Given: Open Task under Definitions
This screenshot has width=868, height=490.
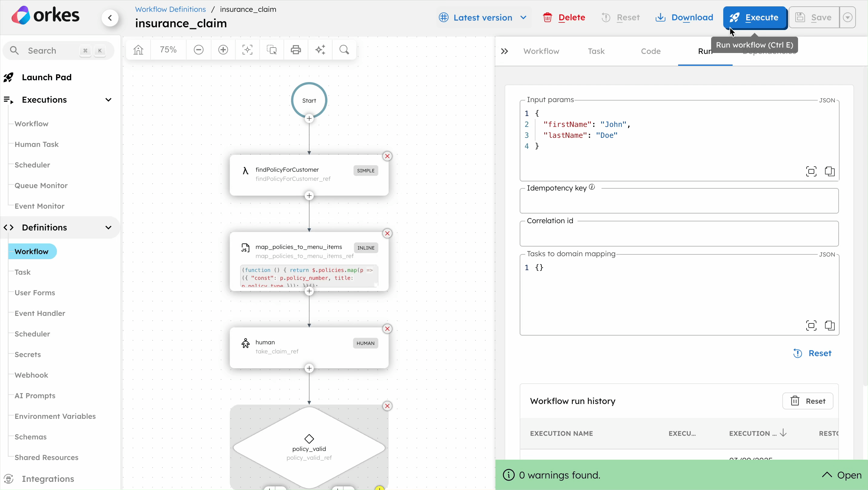Looking at the screenshot, I should [x=22, y=272].
